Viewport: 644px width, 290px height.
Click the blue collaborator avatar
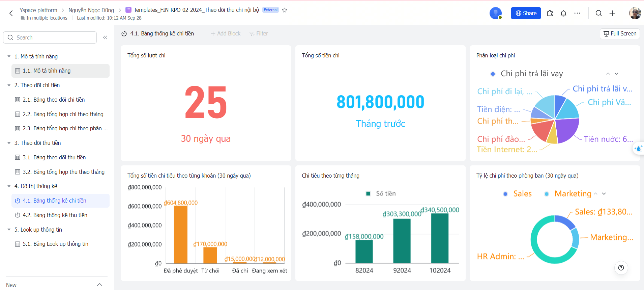(x=495, y=13)
